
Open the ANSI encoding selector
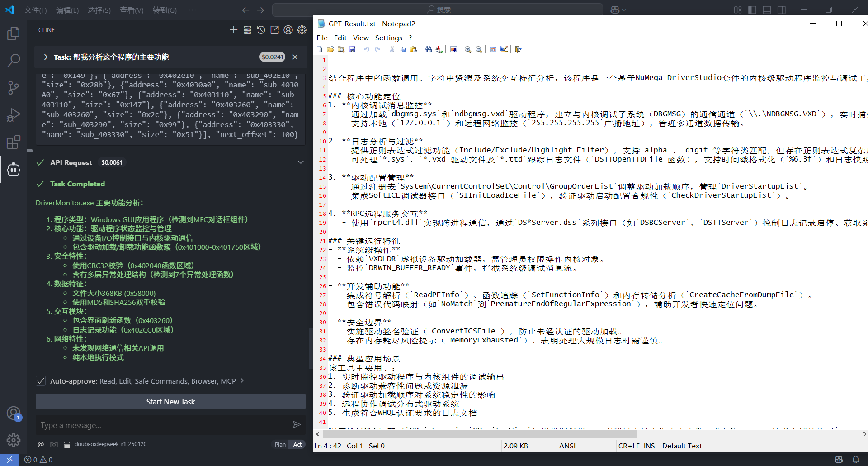pyautogui.click(x=567, y=446)
